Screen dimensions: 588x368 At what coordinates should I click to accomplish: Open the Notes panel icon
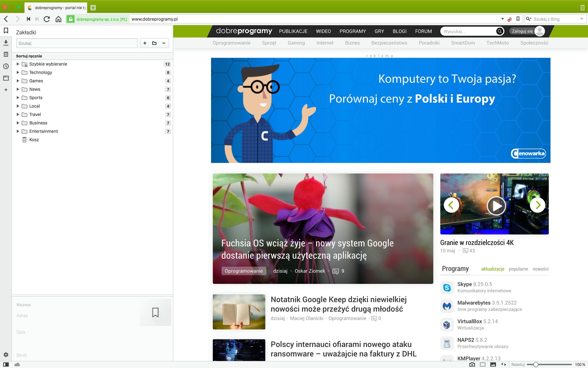tap(6, 54)
